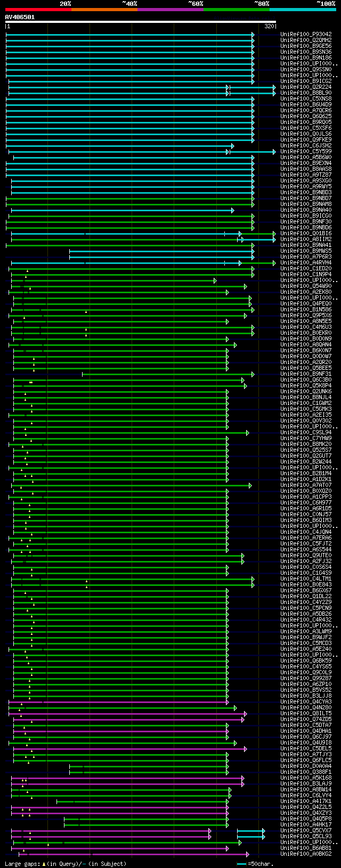Viewport: 341px width, 868px height.
Task: Select the UniRef100_A7AT07 label
Action: 306,485
